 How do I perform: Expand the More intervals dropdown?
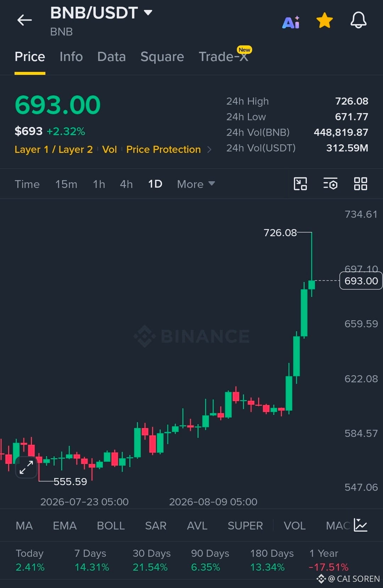pyautogui.click(x=196, y=184)
